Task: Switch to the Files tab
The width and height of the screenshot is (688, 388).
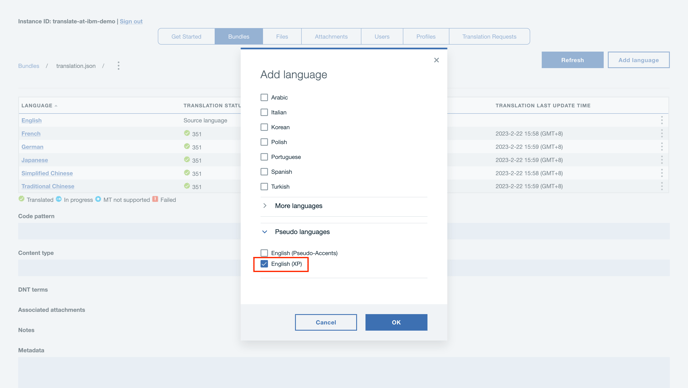Action: coord(282,36)
